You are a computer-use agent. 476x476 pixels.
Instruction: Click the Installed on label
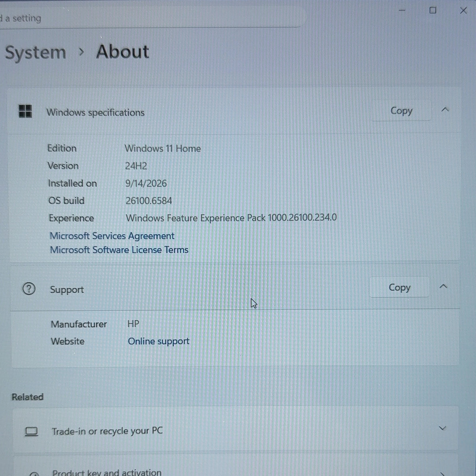pyautogui.click(x=72, y=183)
